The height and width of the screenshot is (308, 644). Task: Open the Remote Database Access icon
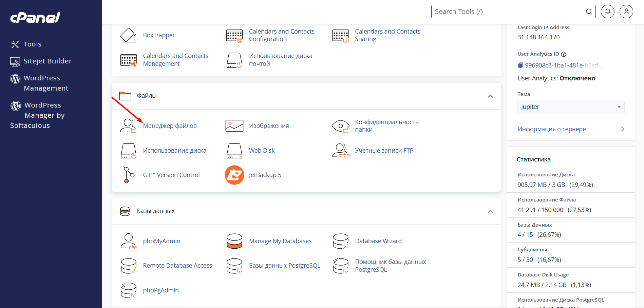[128, 266]
